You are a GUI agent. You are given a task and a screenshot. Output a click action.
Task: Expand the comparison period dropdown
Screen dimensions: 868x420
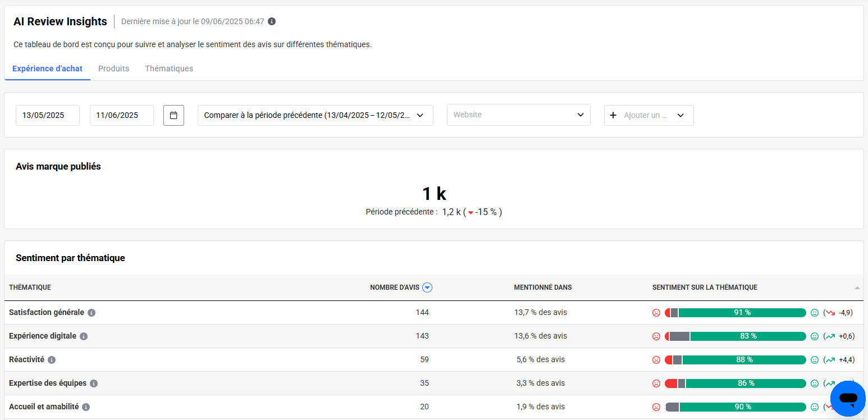[315, 115]
